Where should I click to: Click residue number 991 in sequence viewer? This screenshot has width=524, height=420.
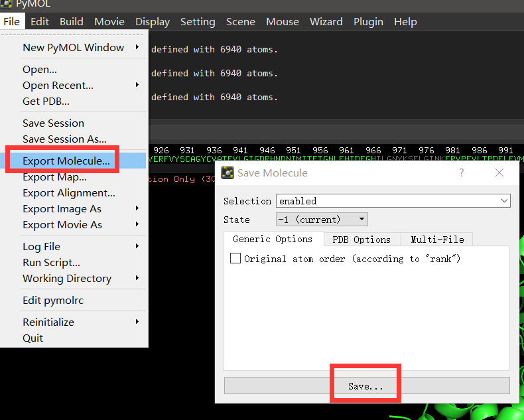click(x=505, y=151)
